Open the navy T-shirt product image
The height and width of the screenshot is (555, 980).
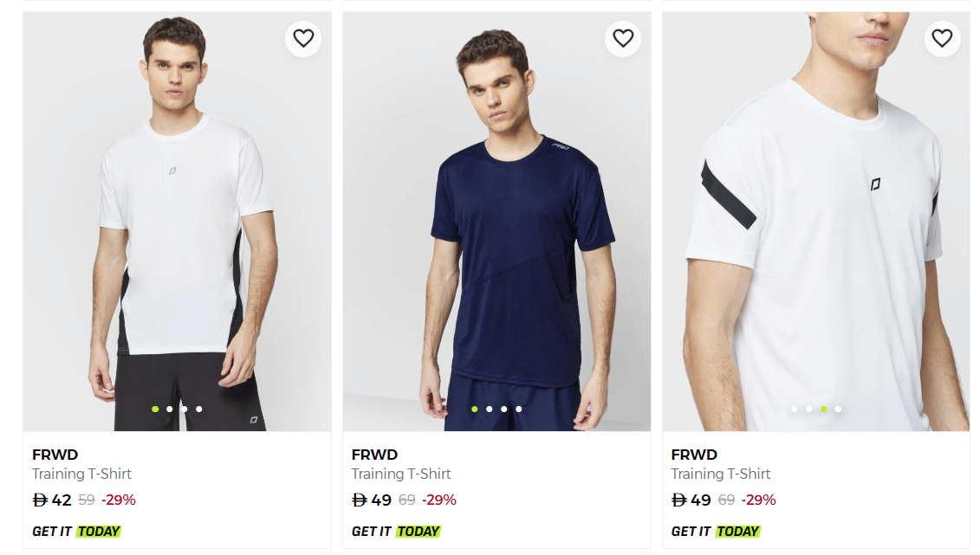pos(496,225)
